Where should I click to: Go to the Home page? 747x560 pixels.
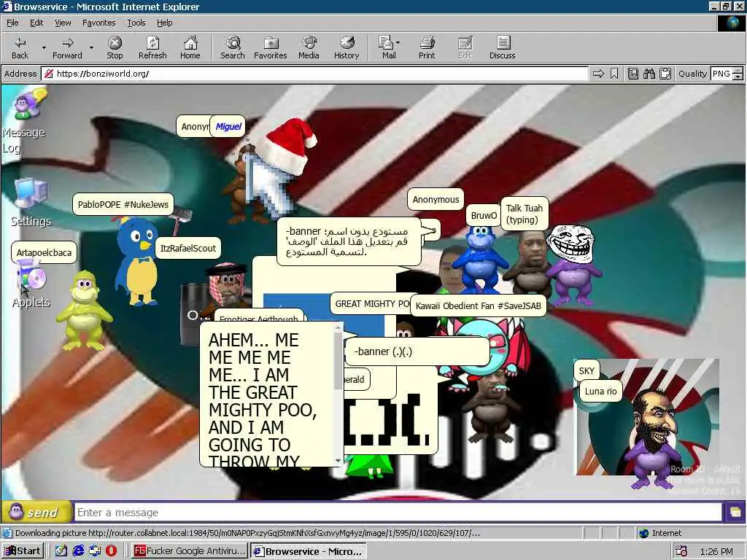(x=190, y=47)
